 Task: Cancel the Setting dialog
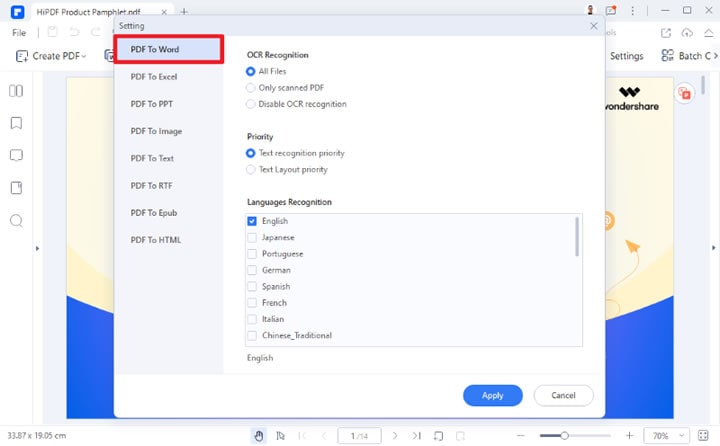[x=563, y=395]
